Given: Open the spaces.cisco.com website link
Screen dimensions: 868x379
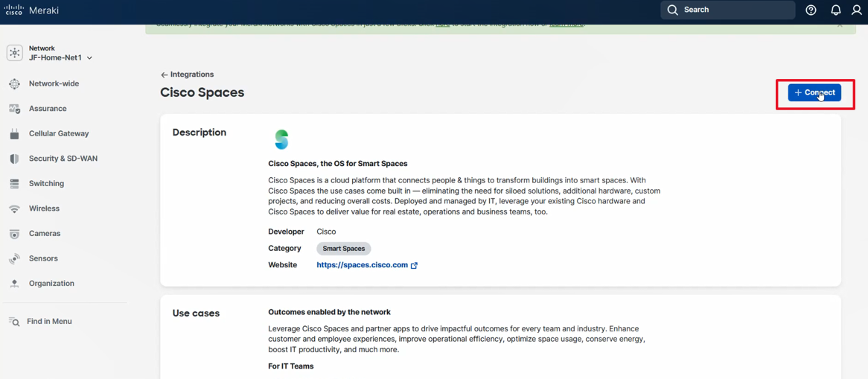Looking at the screenshot, I should [363, 265].
